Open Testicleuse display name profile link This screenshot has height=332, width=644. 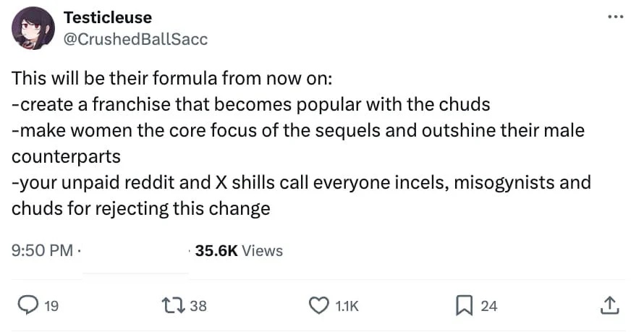click(108, 17)
